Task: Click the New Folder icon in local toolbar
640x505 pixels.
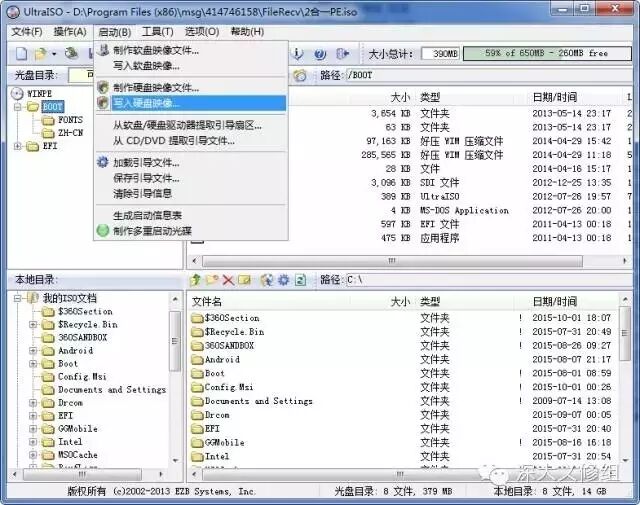Action: [212, 280]
